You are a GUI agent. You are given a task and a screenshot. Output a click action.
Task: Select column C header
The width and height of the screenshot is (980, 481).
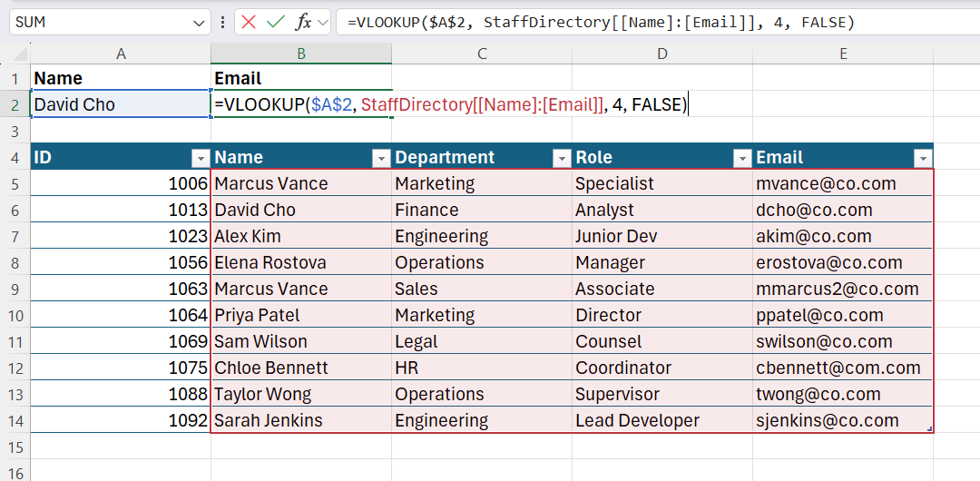(482, 54)
